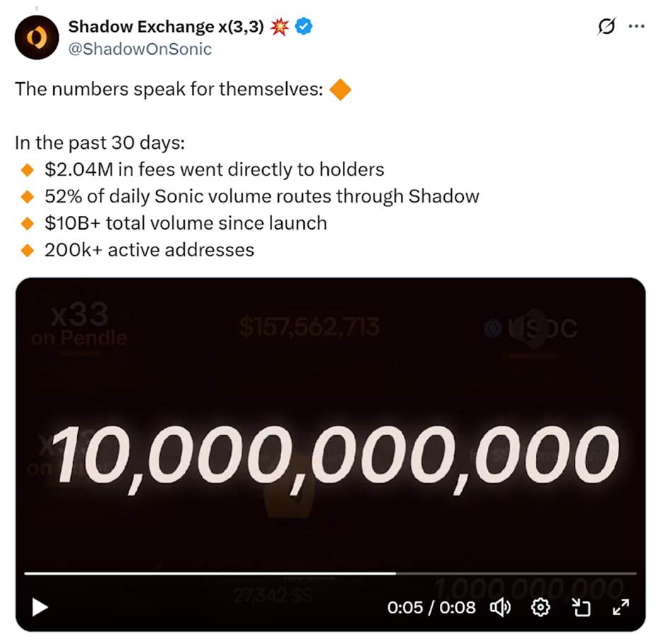Open the three-dot more options menu

[x=637, y=27]
